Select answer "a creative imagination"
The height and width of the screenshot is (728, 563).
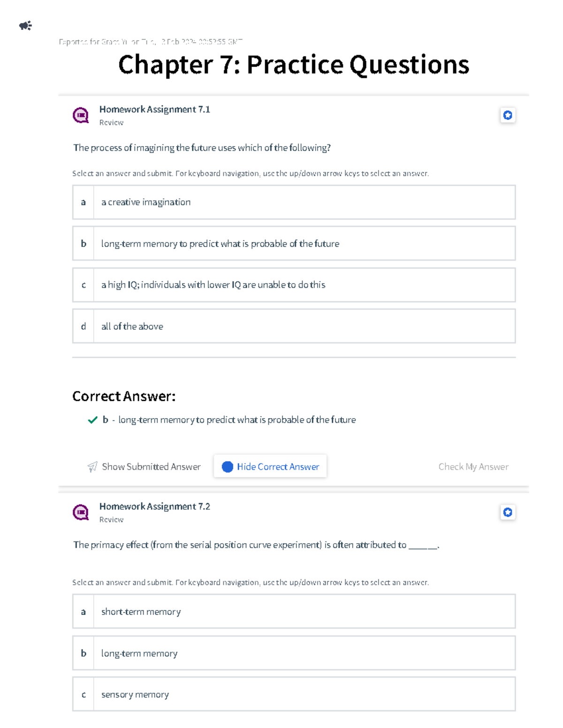[x=294, y=202]
